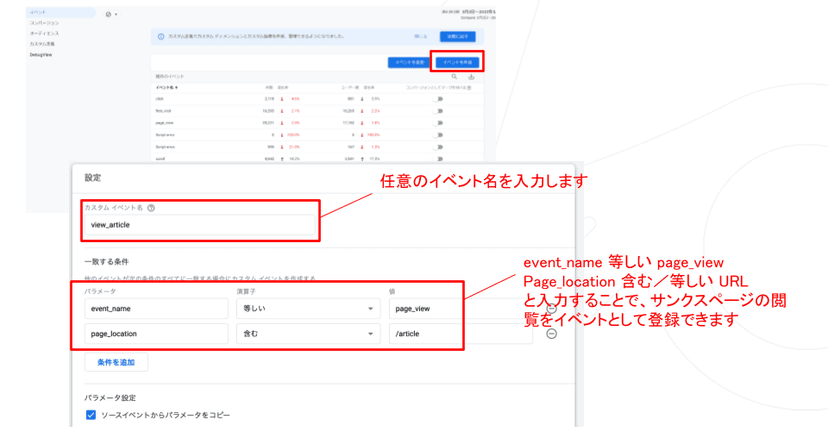Viewport: 828px width, 431px height.
Task: Select コンバージョン in the left sidebar
Action: pos(44,23)
